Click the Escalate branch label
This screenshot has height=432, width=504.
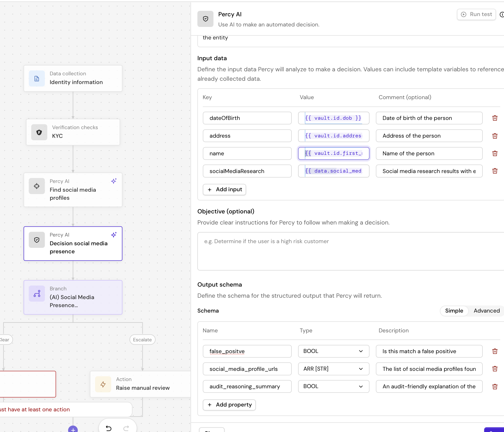coord(142,339)
